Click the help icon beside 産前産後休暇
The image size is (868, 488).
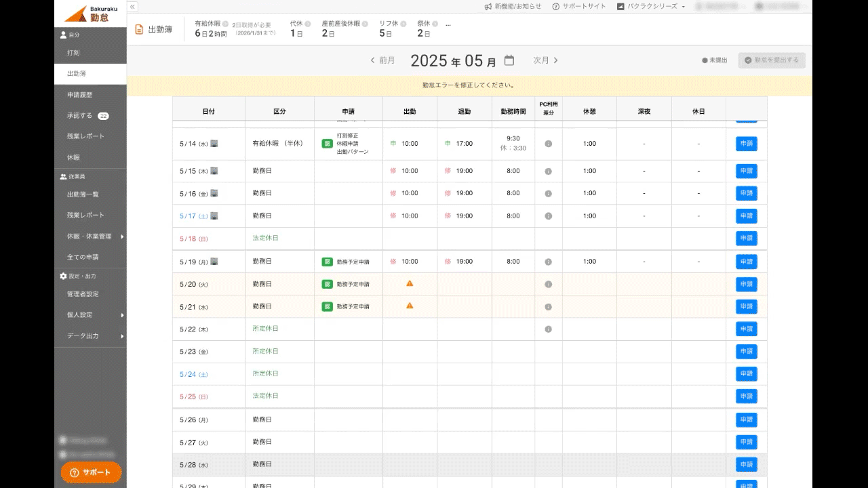pos(364,24)
